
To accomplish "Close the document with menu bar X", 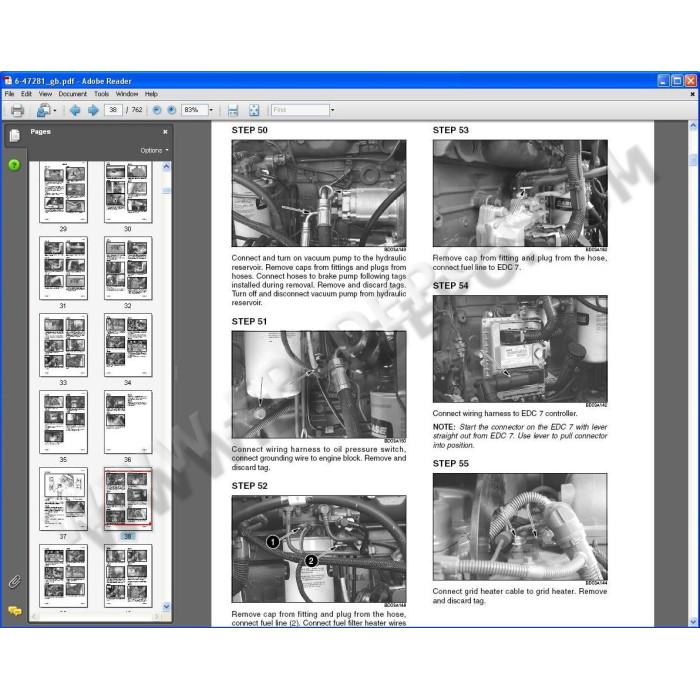I will [x=692, y=94].
